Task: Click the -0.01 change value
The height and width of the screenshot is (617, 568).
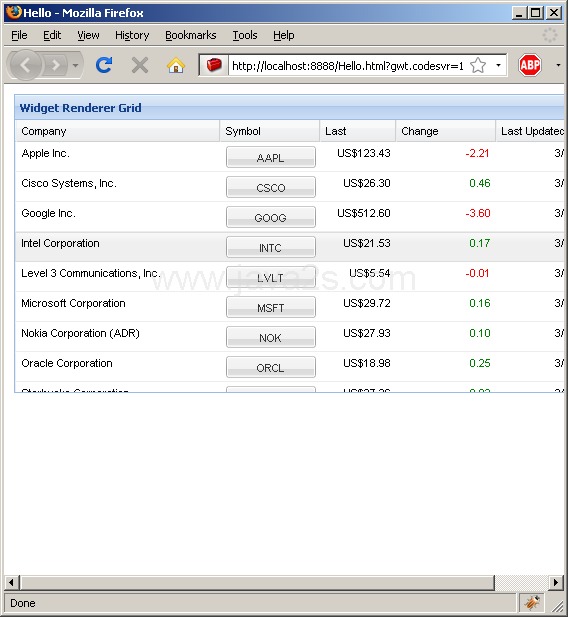Action: pyautogui.click(x=477, y=273)
